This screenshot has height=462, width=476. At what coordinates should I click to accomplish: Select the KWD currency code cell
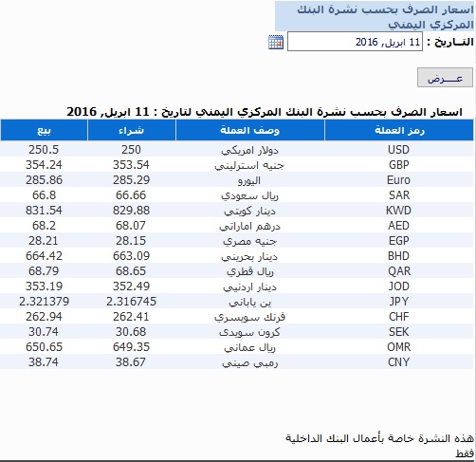point(399,211)
